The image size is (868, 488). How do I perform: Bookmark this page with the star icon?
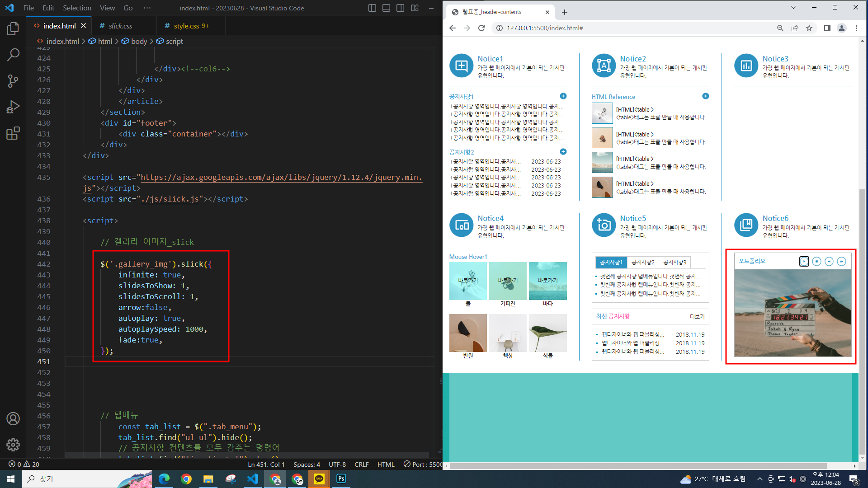[809, 28]
